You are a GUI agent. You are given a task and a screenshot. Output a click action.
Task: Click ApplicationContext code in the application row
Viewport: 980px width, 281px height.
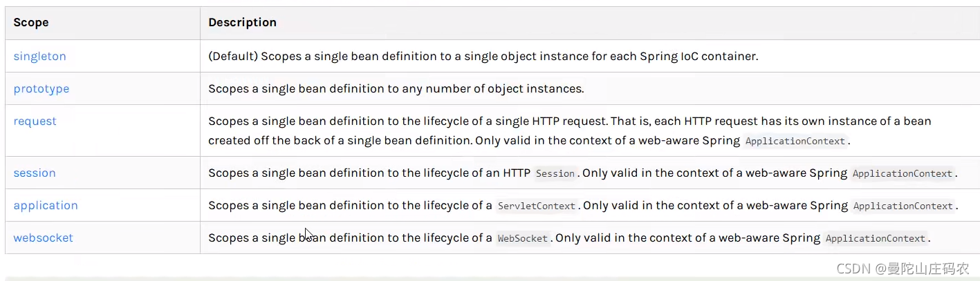[x=903, y=206]
